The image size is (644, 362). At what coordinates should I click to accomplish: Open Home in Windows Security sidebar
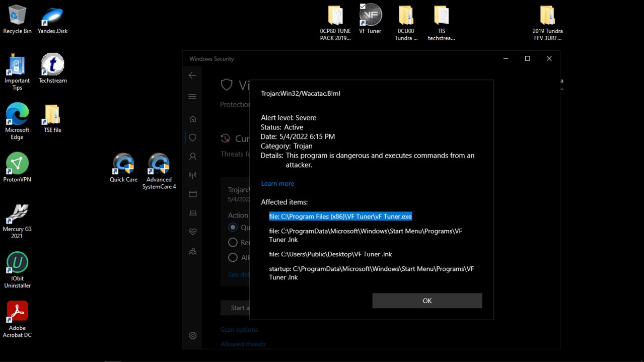[193, 119]
